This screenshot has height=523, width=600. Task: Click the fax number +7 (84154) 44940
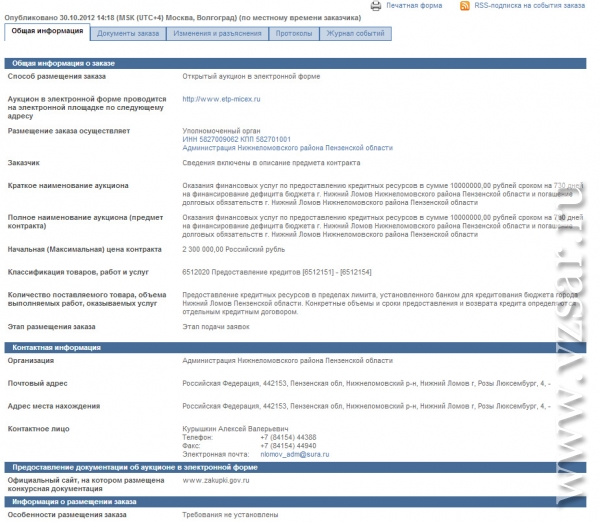[288, 446]
